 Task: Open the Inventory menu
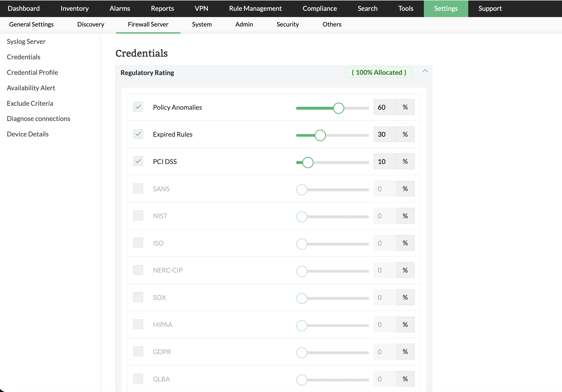[75, 8]
